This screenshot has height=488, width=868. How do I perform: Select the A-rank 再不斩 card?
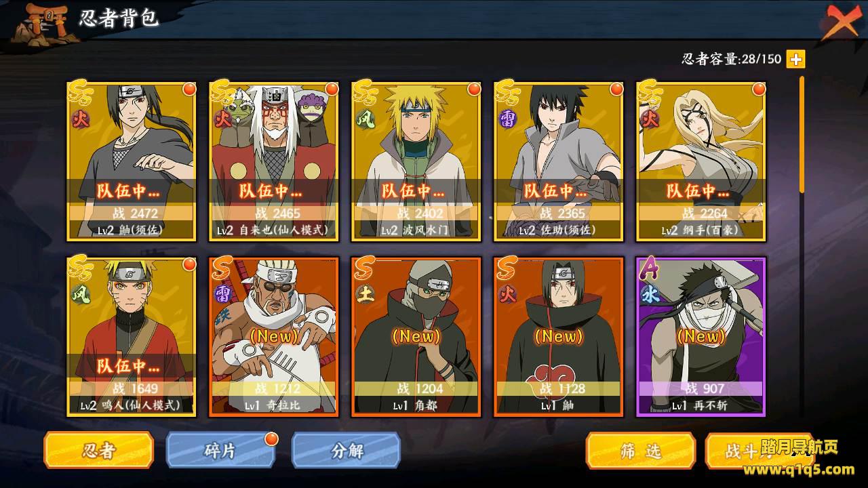[x=701, y=336]
